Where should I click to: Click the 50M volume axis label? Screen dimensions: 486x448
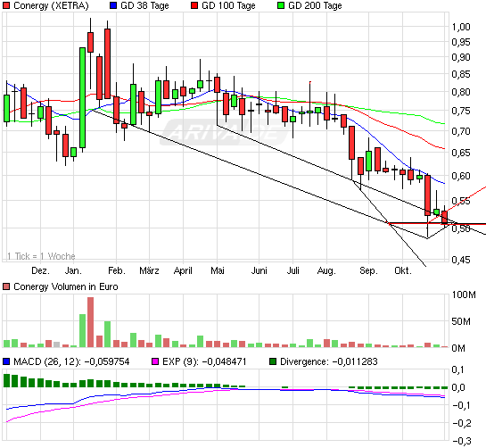[x=461, y=321]
